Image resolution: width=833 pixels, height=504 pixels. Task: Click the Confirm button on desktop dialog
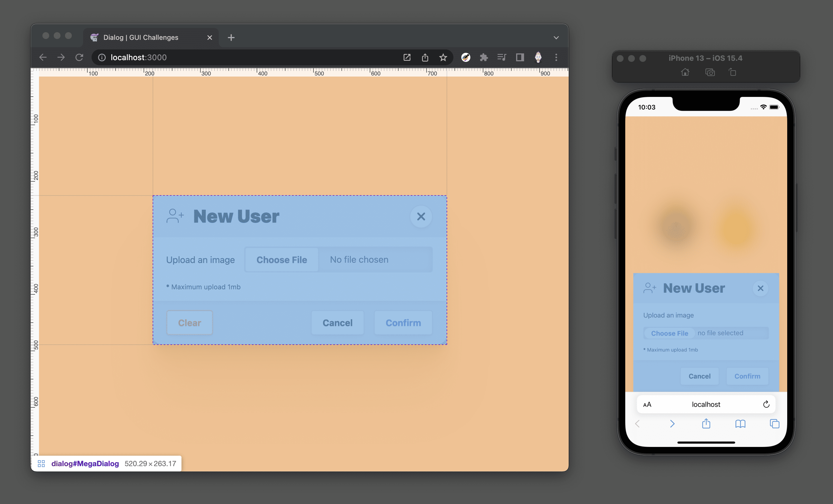(403, 323)
